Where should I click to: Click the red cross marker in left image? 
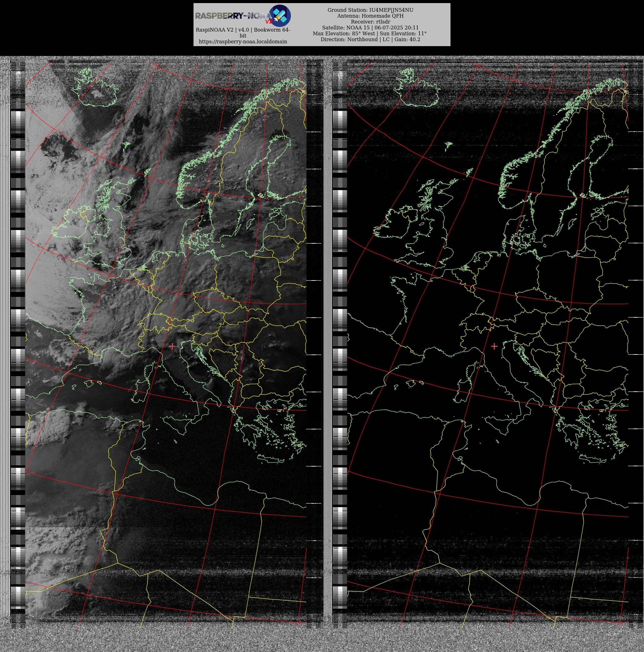[172, 346]
